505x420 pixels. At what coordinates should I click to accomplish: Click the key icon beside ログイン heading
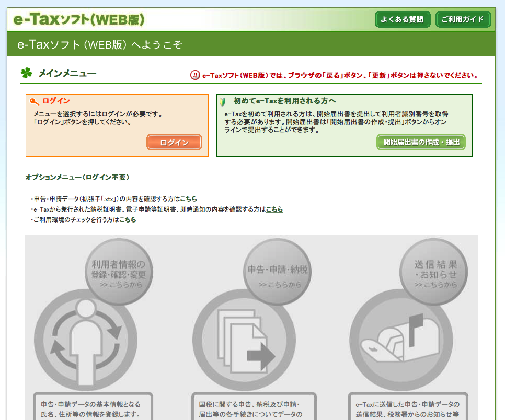pyautogui.click(x=34, y=101)
